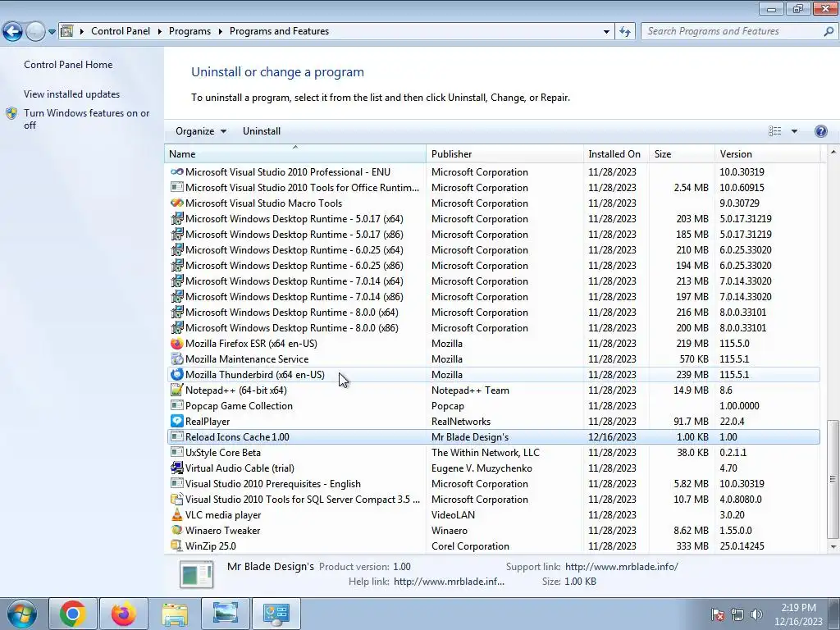Screen dimensions: 840x630
Task: Click the Mozilla Maintenance Service icon
Action: point(177,359)
